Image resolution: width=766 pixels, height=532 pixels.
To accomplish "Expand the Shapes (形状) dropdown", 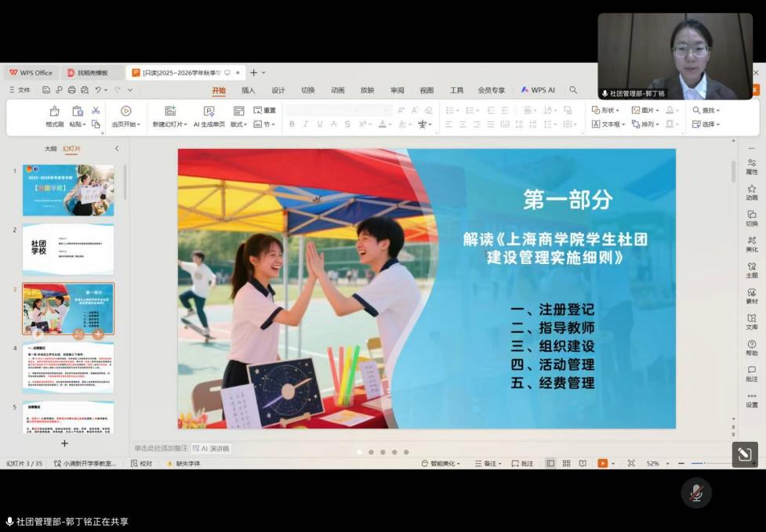I will click(x=604, y=110).
